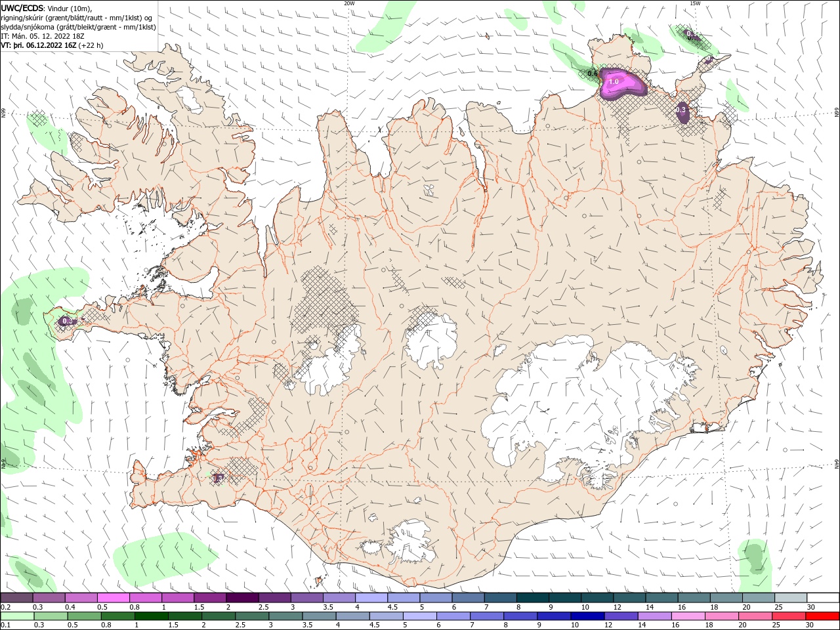Click the light violet 14–16 rain scale swatch
The image size is (840, 630).
pyautogui.click(x=655, y=616)
